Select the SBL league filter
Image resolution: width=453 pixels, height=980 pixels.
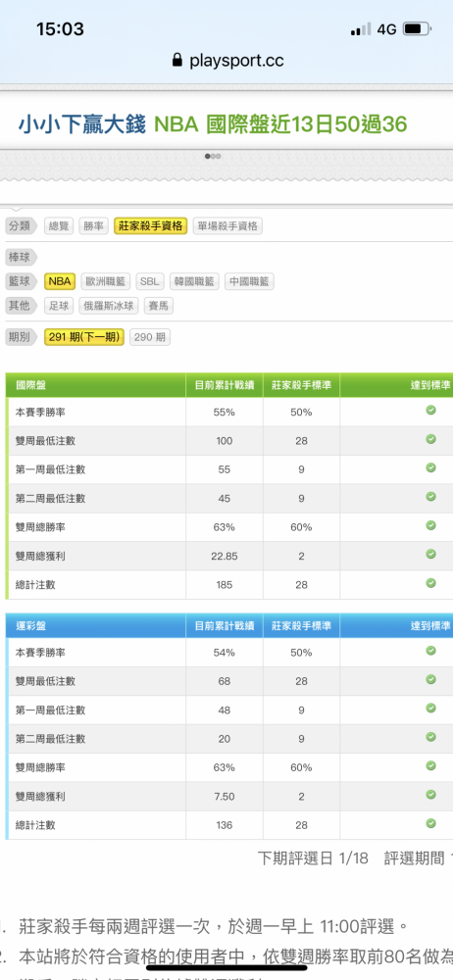pyautogui.click(x=150, y=281)
